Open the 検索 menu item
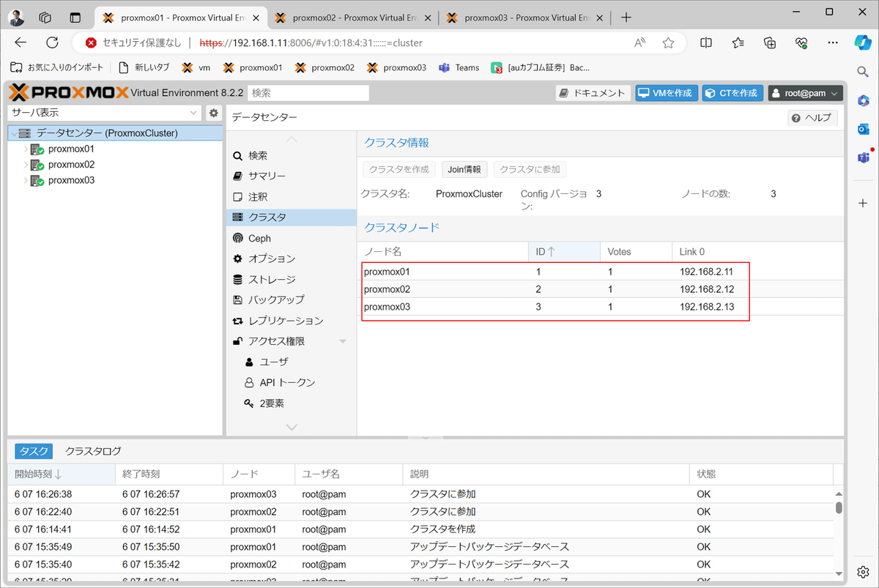The height and width of the screenshot is (588, 879). (292, 156)
